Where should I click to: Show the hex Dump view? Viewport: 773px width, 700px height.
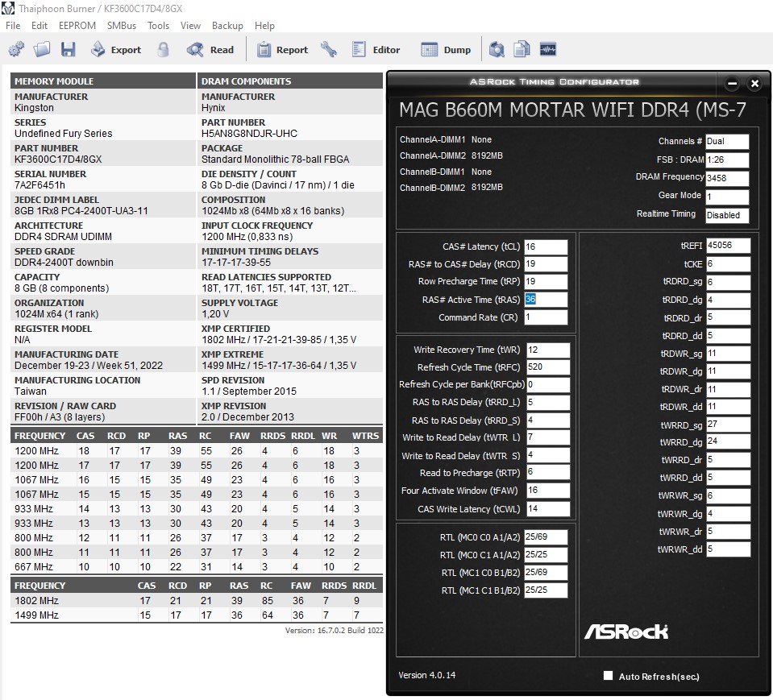(x=447, y=49)
